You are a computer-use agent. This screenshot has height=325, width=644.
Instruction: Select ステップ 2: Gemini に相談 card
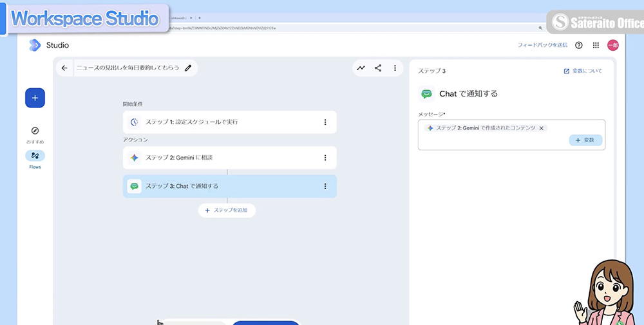coord(230,158)
